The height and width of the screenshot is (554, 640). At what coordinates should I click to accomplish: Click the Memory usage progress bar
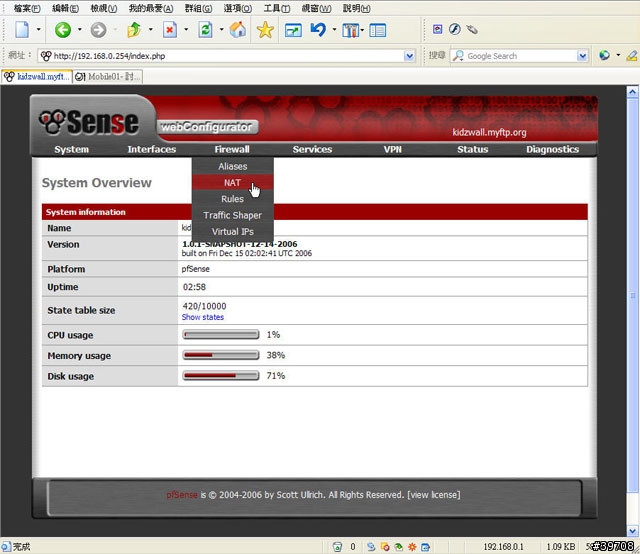tap(221, 355)
